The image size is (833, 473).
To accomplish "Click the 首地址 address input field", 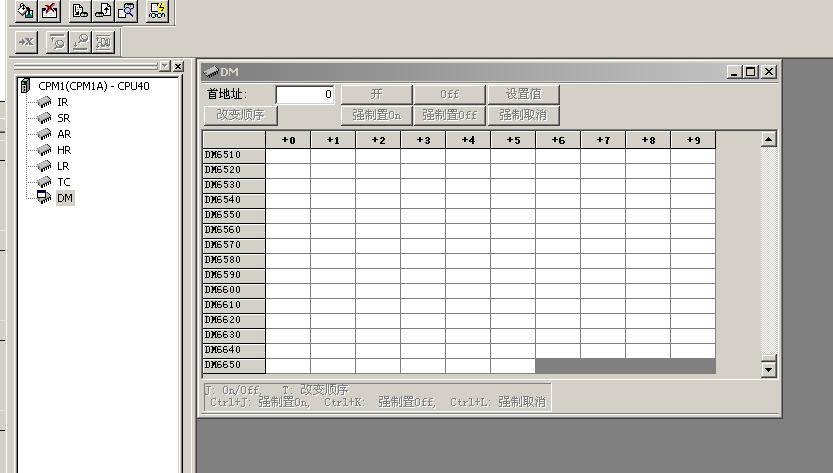I will (305, 94).
